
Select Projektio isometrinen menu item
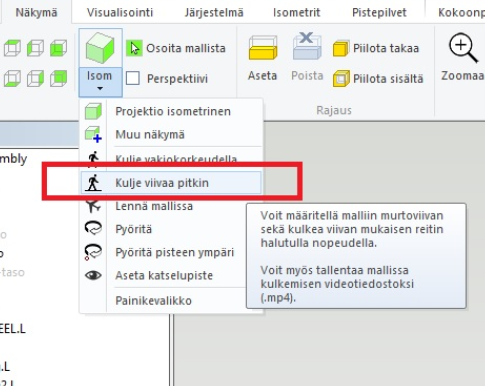pyautogui.click(x=171, y=111)
